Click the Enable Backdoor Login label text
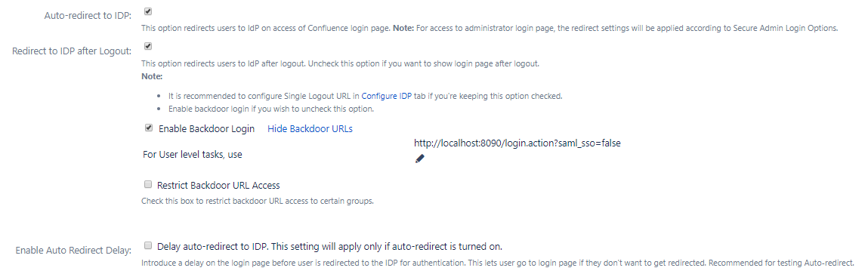Viewport: 868px width, 274px height. click(x=206, y=129)
